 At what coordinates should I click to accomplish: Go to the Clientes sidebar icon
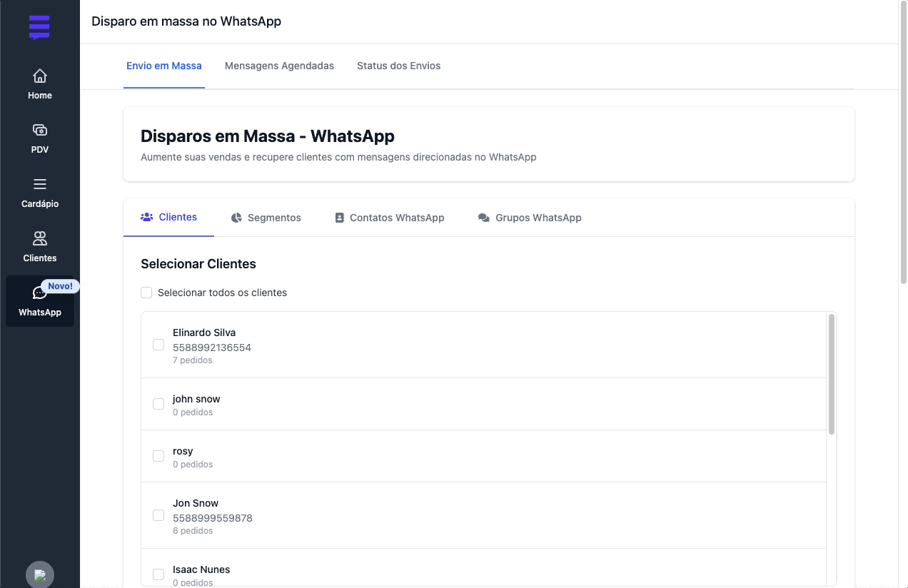pyautogui.click(x=40, y=238)
